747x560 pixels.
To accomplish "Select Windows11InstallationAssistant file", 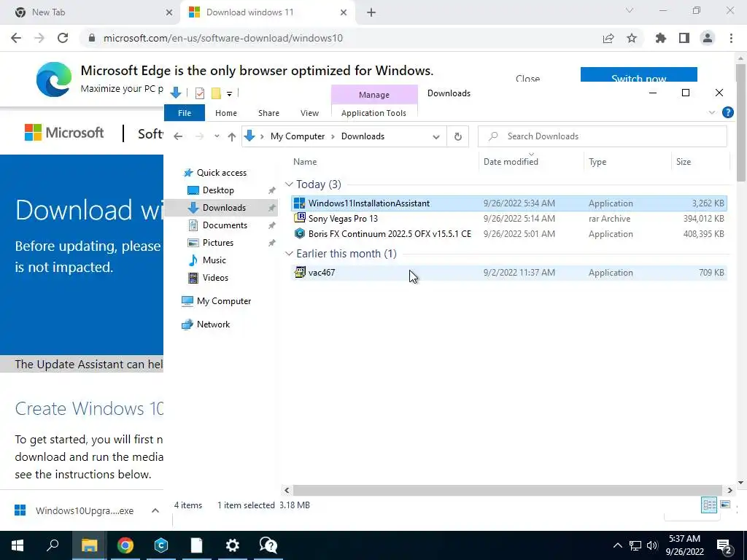I will [508, 203].
